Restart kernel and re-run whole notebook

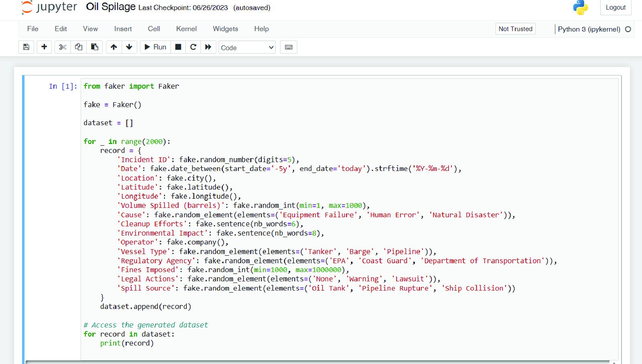click(x=208, y=47)
